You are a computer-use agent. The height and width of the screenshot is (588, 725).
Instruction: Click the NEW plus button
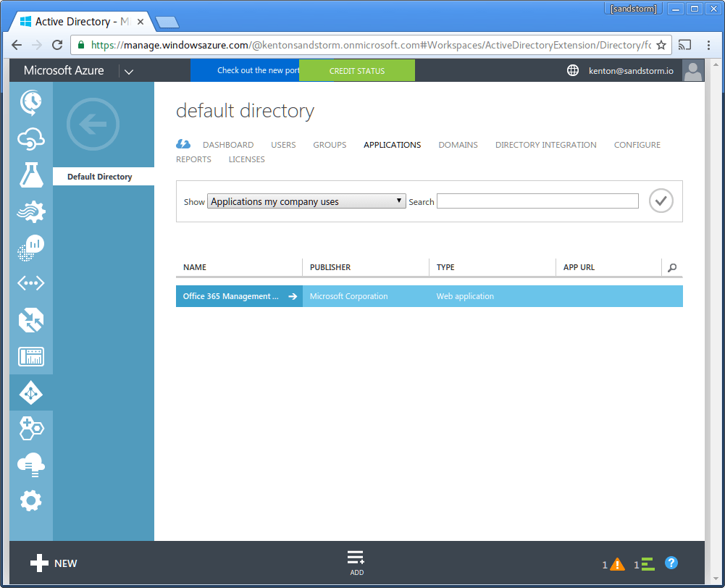point(54,563)
